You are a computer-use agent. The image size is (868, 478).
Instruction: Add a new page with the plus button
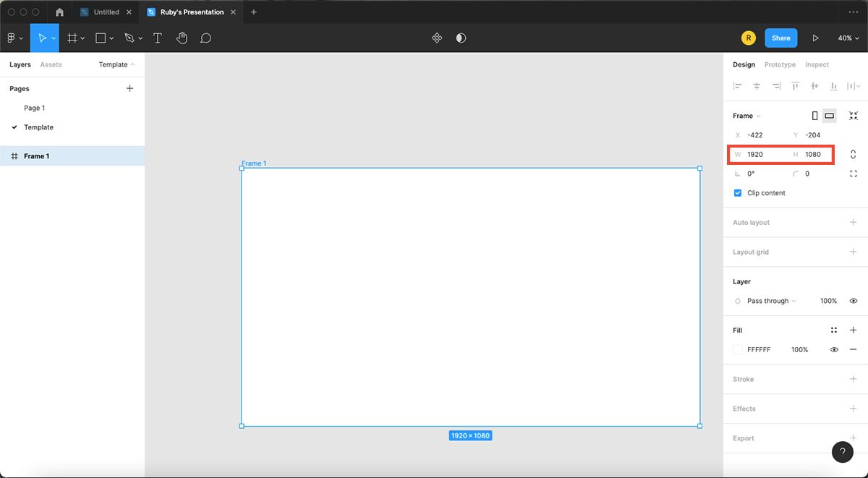[x=129, y=88]
